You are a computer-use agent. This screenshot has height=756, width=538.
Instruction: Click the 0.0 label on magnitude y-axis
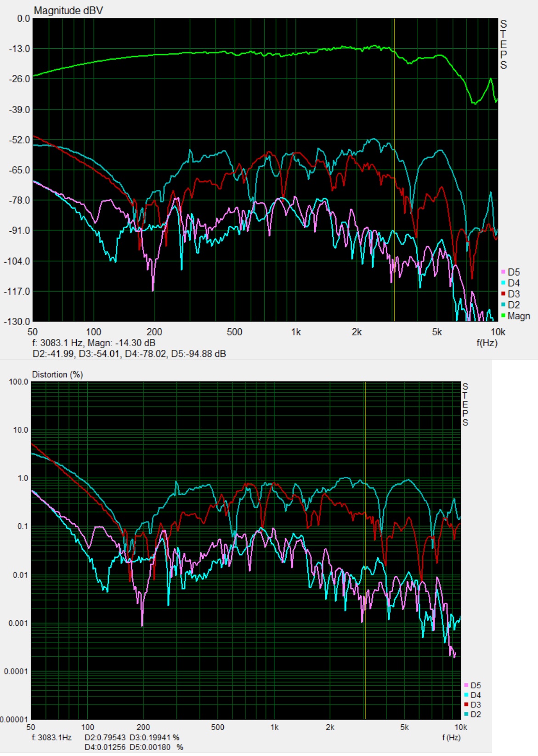click(23, 19)
